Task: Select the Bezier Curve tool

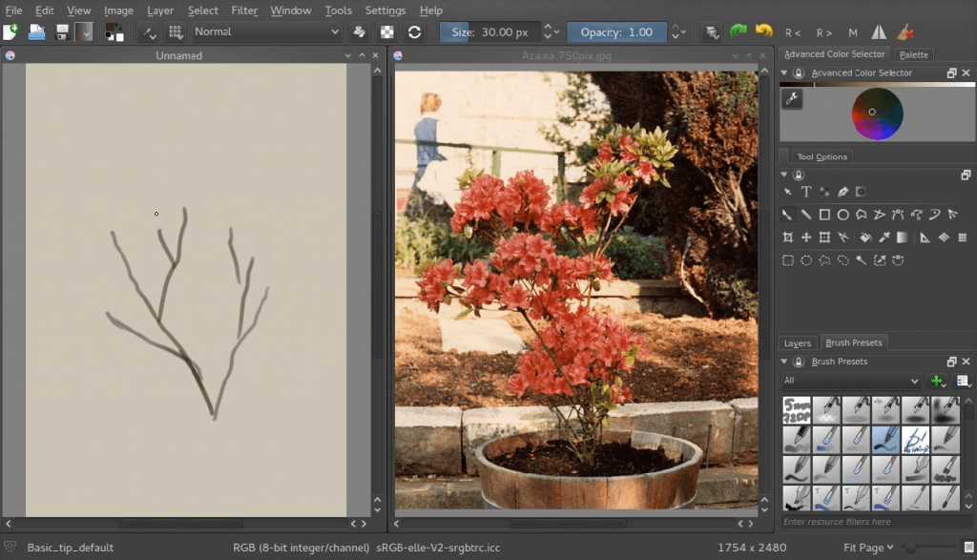Action: [896, 215]
